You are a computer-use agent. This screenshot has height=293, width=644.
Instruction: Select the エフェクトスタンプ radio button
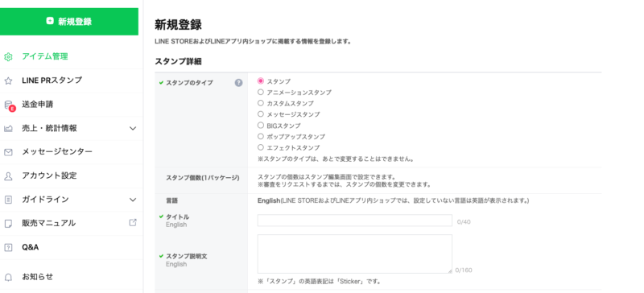(260, 147)
